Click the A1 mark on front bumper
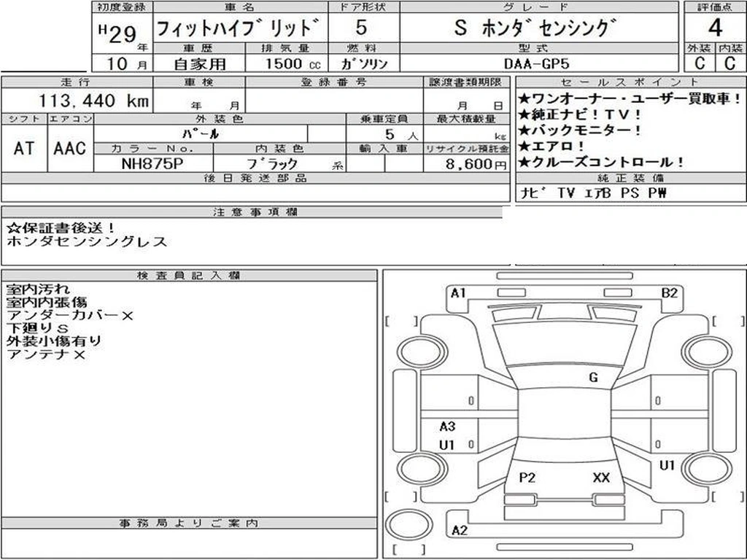This screenshot has height=560, width=747. tap(458, 293)
